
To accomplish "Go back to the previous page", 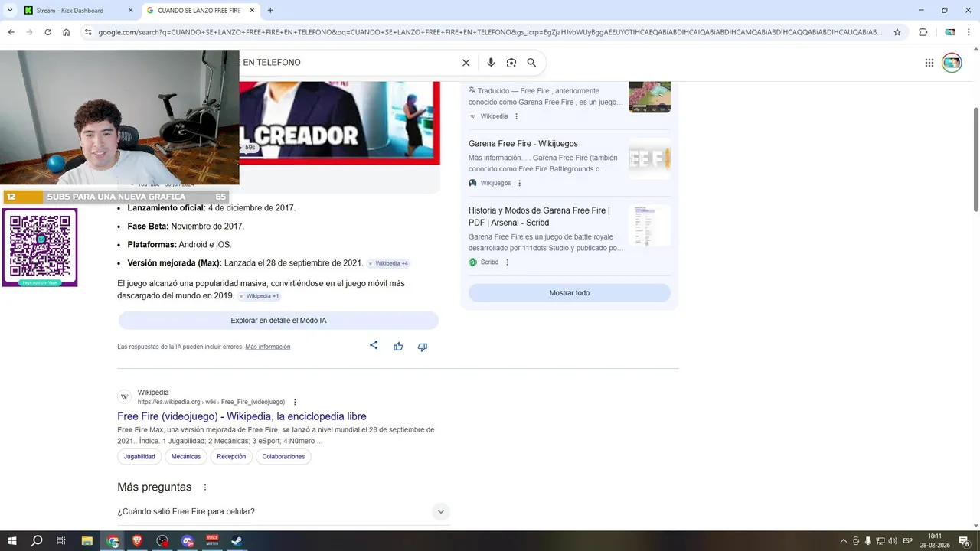I will [11, 32].
